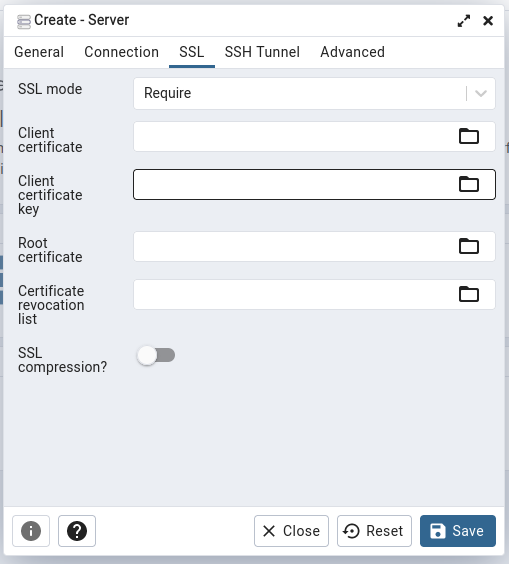Image resolution: width=509 pixels, height=564 pixels.
Task: Click the Root certificate folder icon
Action: pos(469,246)
